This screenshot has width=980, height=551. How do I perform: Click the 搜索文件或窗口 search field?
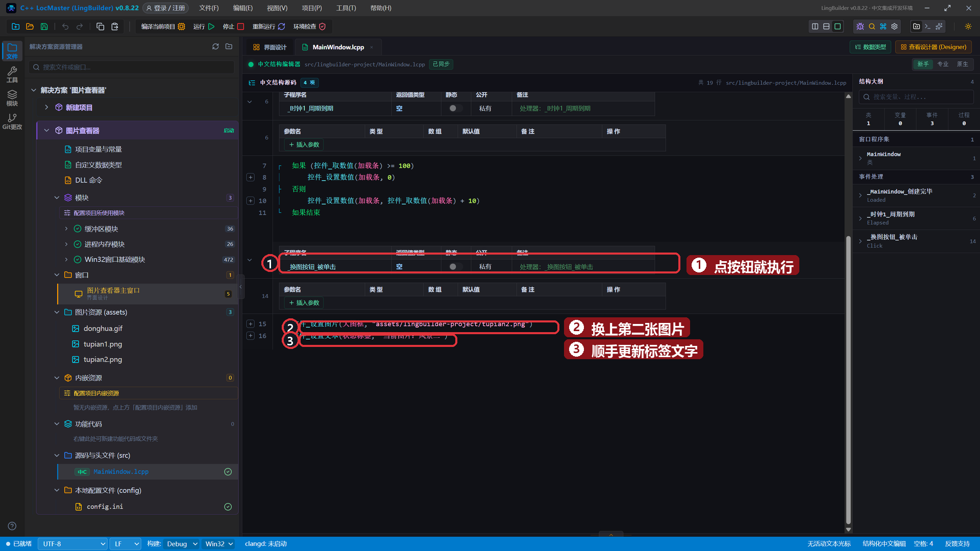[x=132, y=67]
